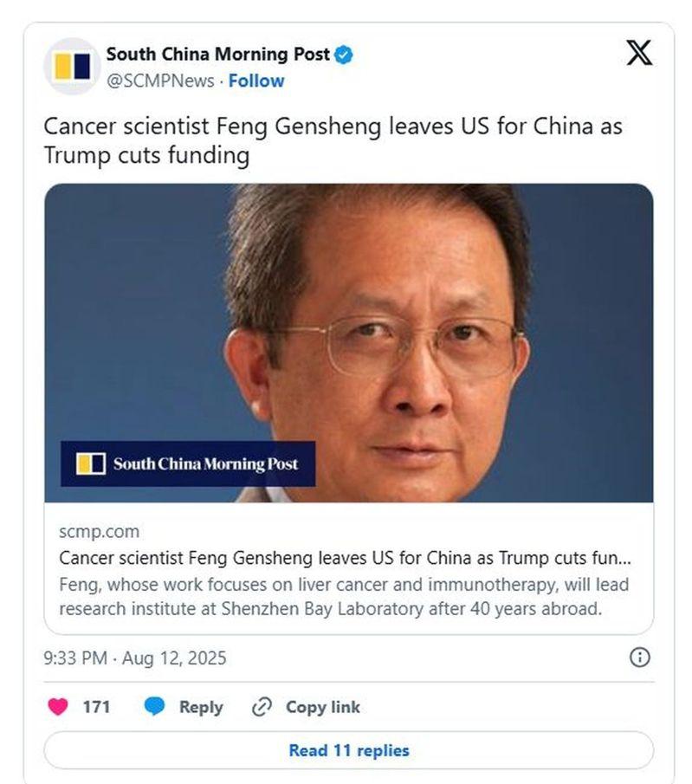Open the scmp.com domain link

tap(99, 532)
